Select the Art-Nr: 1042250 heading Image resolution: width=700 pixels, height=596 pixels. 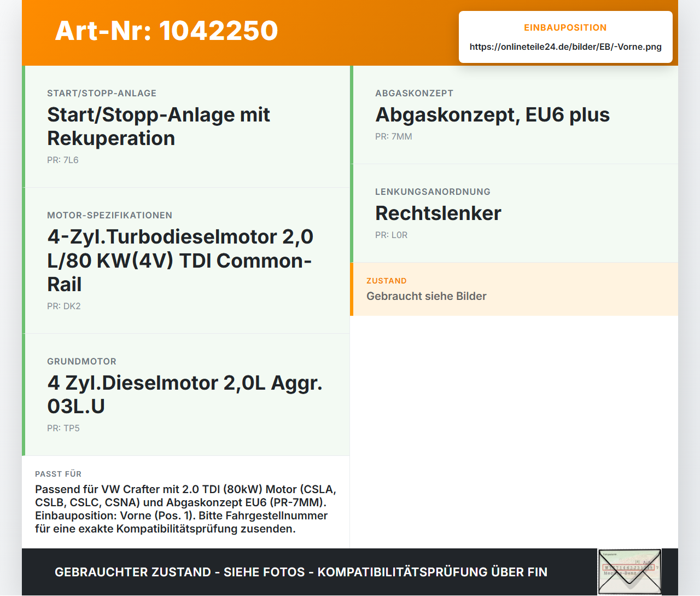[167, 31]
